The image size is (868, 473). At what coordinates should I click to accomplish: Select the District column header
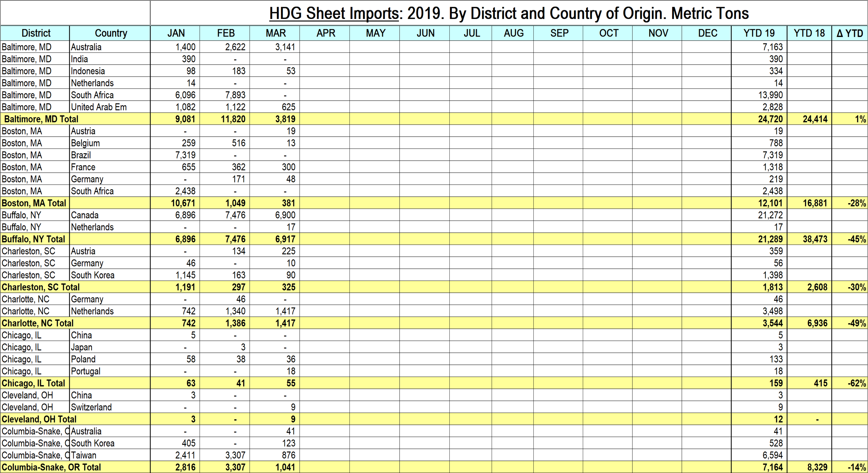tap(35, 33)
